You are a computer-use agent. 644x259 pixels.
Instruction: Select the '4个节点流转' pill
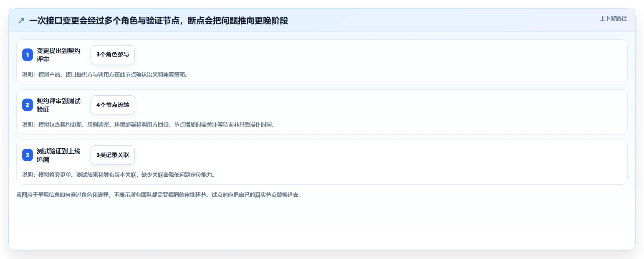(113, 105)
